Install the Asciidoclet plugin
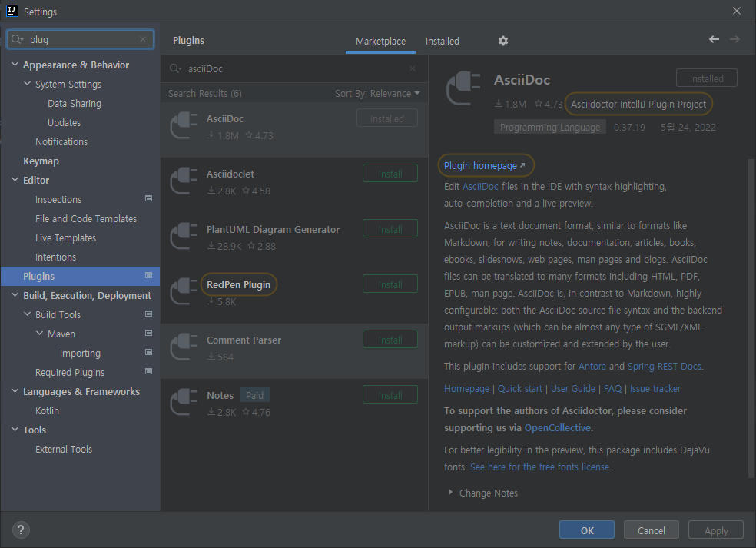 tap(390, 174)
